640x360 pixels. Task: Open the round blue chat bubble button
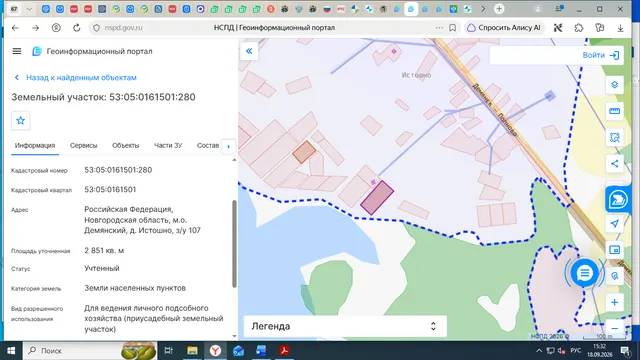[584, 273]
